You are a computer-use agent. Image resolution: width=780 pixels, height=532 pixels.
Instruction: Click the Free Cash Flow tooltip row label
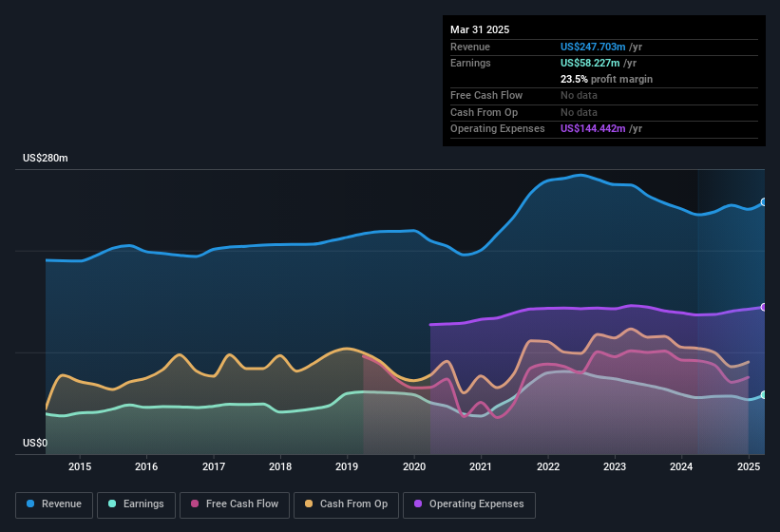486,95
